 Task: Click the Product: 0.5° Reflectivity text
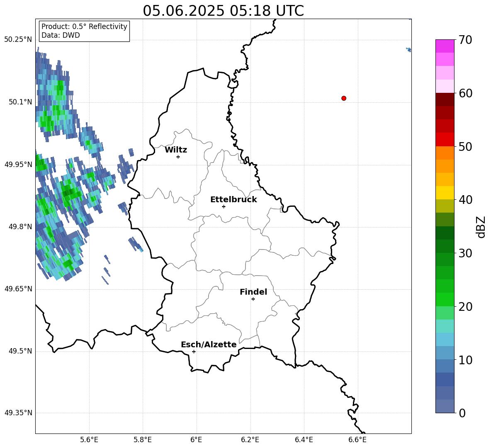pyautogui.click(x=84, y=27)
